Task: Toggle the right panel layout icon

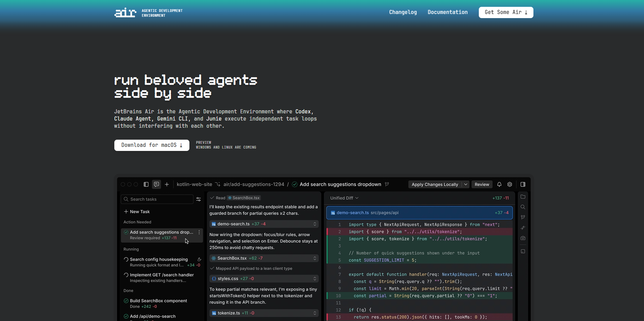Action: click(x=523, y=184)
